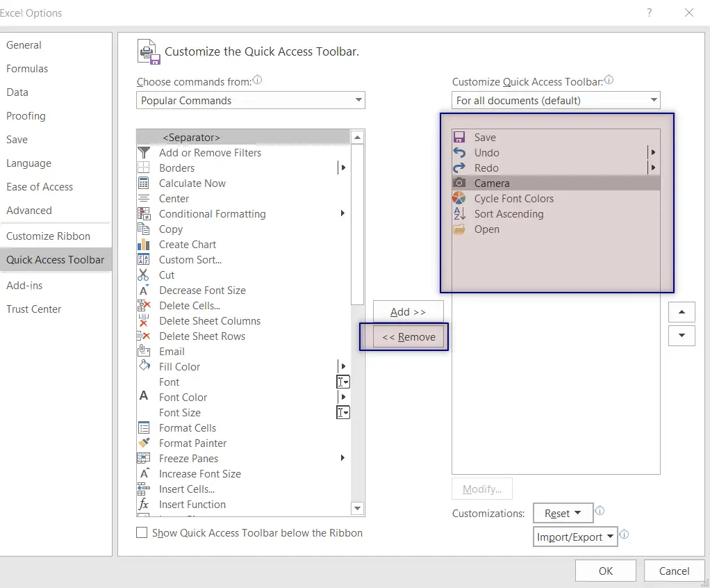The width and height of the screenshot is (710, 588).
Task: Click the Font Color letter A icon
Action: (144, 396)
